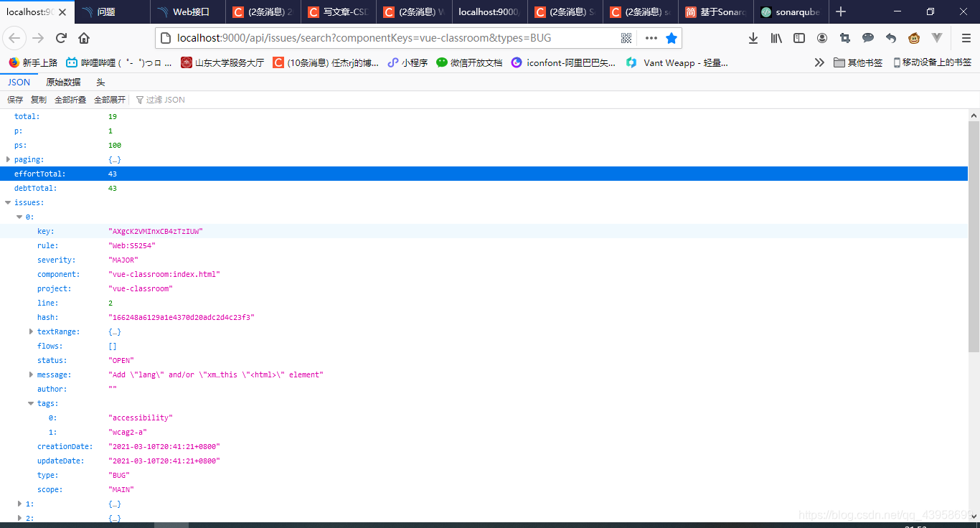980x528 pixels.
Task: Click the crop screenshot icon
Action: (845, 38)
